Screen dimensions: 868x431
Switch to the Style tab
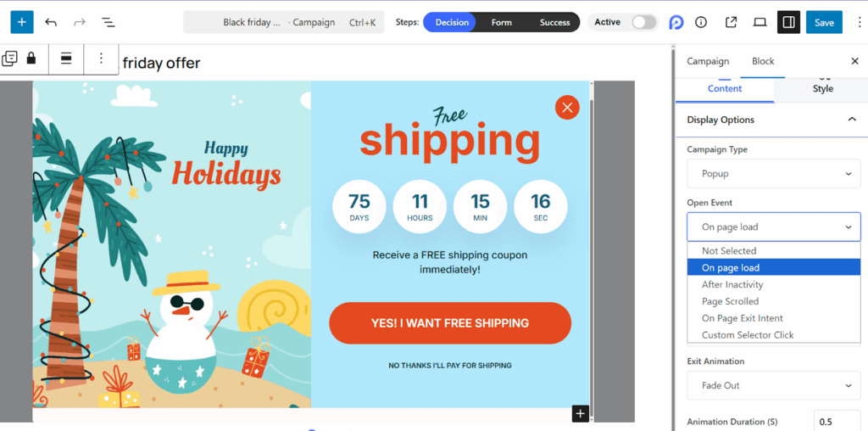click(822, 88)
